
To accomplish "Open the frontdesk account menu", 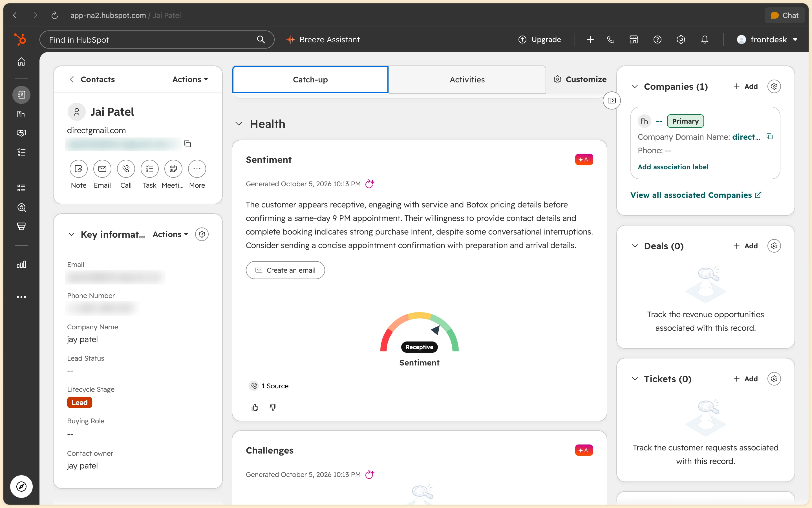I will pos(767,40).
